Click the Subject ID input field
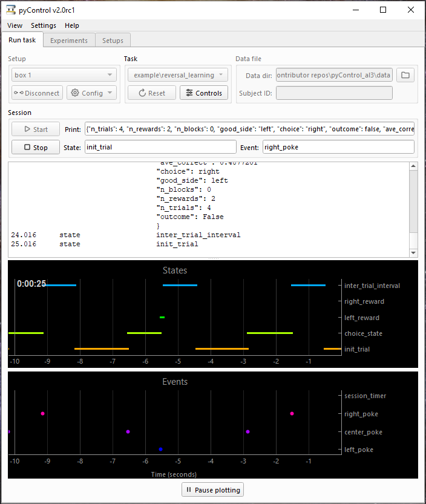This screenshot has height=504, width=426. [x=334, y=93]
